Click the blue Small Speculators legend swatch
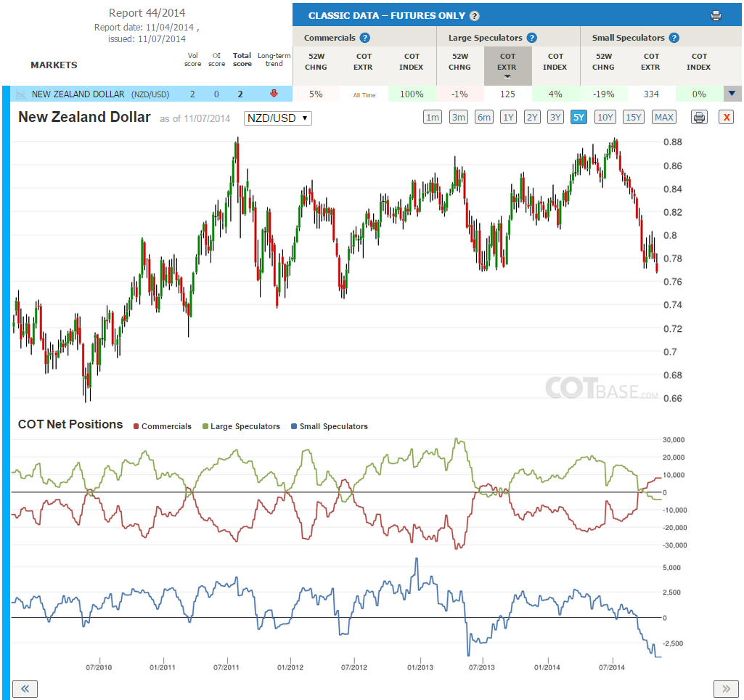This screenshot has height=700, width=744. (x=294, y=426)
